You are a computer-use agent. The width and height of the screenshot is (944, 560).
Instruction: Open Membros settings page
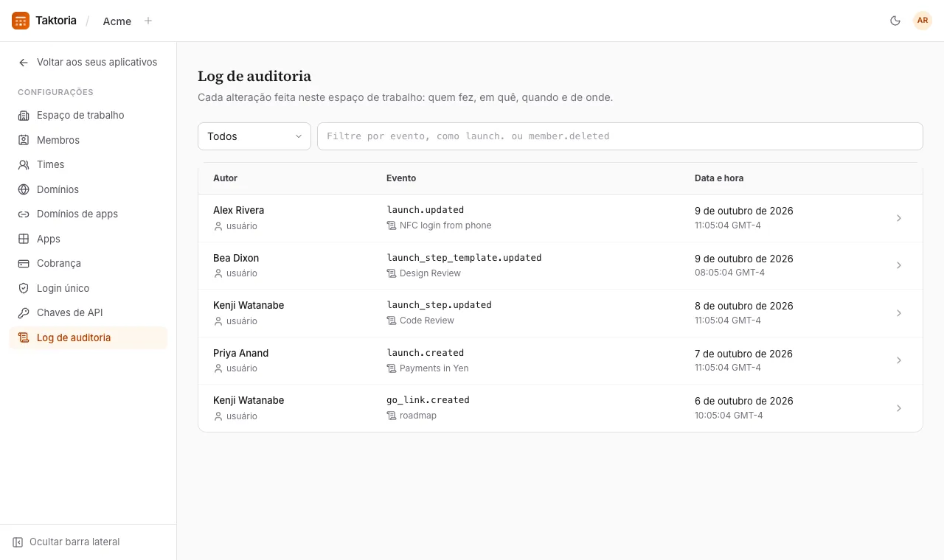[88, 140]
